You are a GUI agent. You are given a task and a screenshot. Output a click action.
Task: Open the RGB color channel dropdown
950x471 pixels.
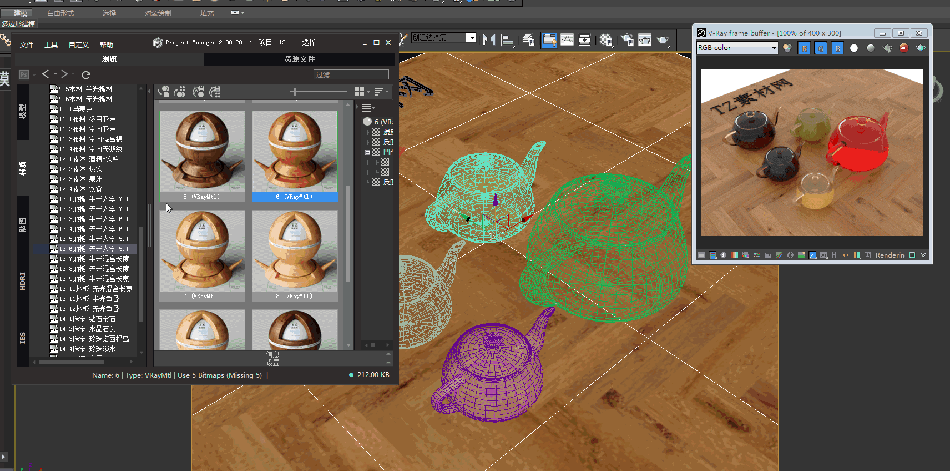click(x=736, y=48)
